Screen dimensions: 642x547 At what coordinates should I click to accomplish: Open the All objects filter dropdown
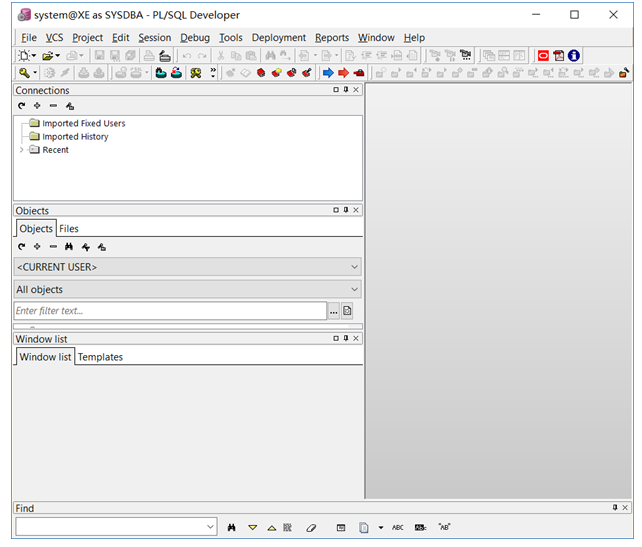point(188,289)
